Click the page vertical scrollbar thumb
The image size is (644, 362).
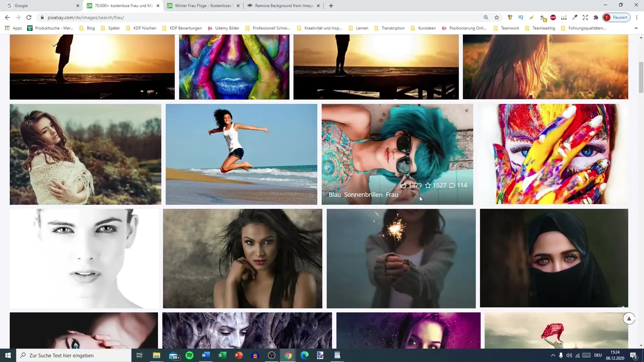coord(641,77)
